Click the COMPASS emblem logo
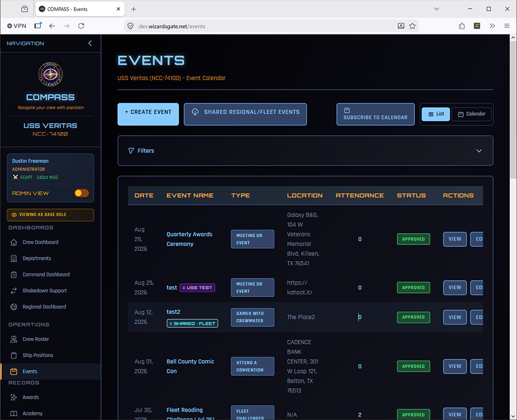This screenshot has width=517, height=420. pos(51,74)
